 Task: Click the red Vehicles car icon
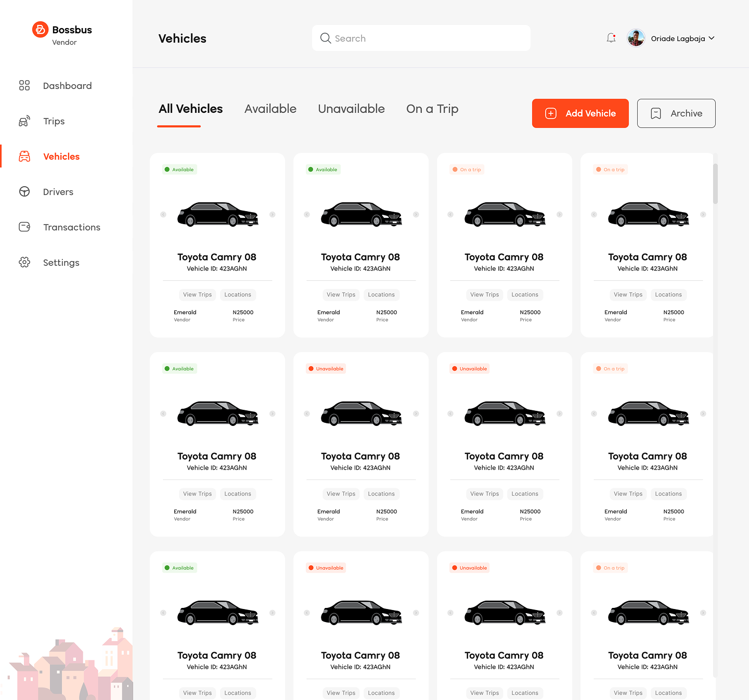click(24, 156)
